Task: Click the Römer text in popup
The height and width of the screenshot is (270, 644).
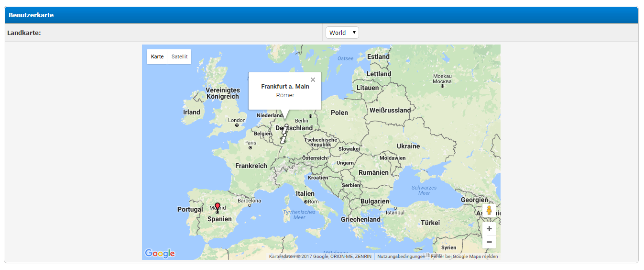Action: [285, 95]
